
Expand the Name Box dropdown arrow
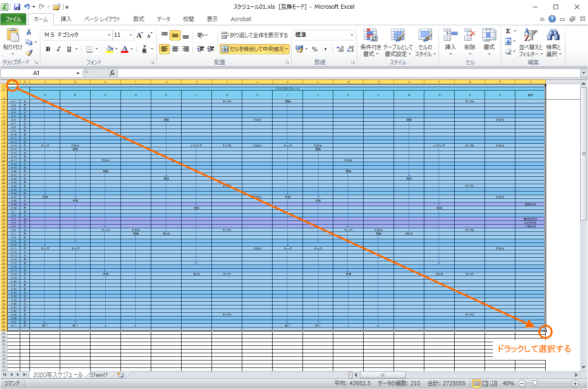coord(78,73)
